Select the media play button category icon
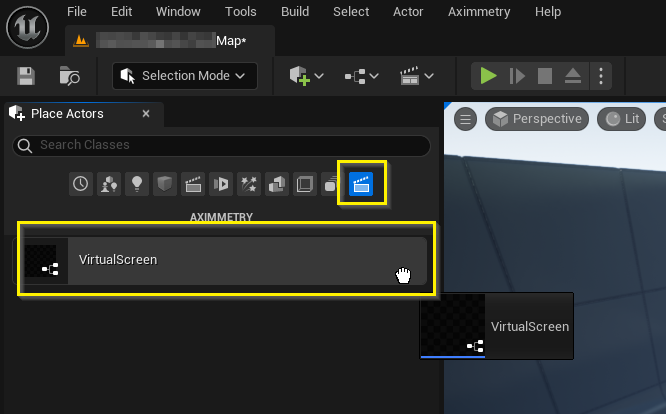666x414 pixels. (221, 184)
